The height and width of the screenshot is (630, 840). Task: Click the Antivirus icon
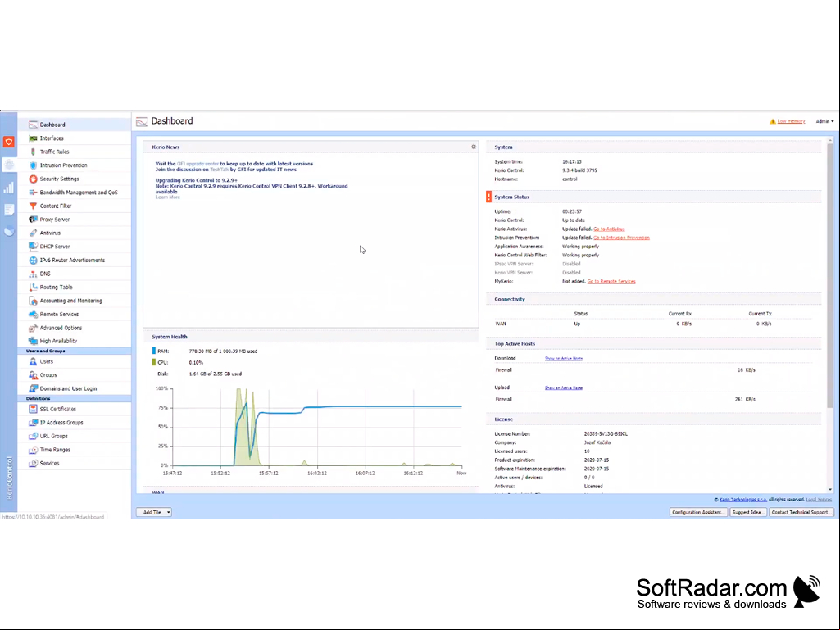click(x=33, y=233)
